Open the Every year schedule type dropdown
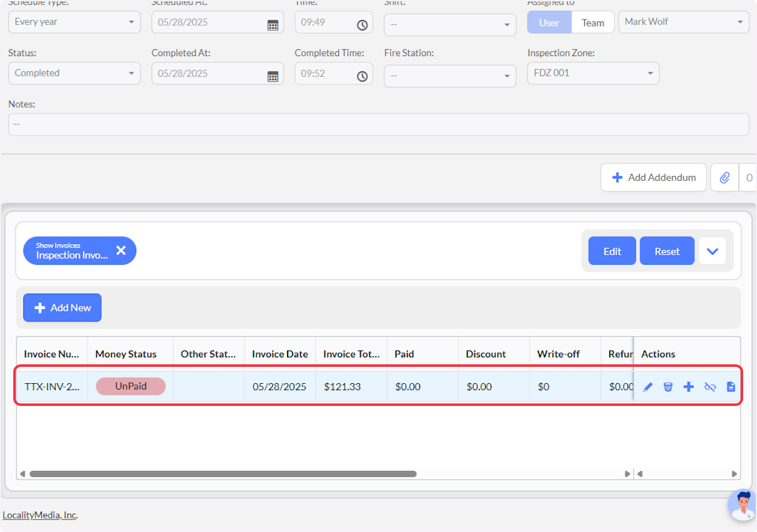The image size is (757, 532). [74, 22]
